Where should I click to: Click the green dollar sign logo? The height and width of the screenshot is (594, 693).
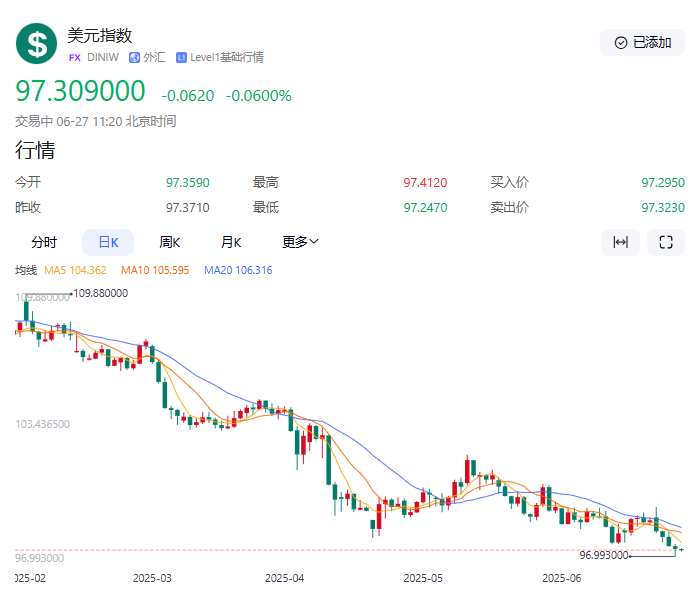[x=36, y=44]
